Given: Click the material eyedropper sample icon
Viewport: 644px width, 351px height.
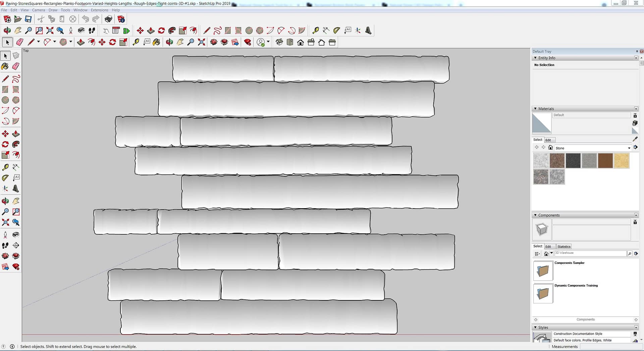Looking at the screenshot, I should click(635, 139).
